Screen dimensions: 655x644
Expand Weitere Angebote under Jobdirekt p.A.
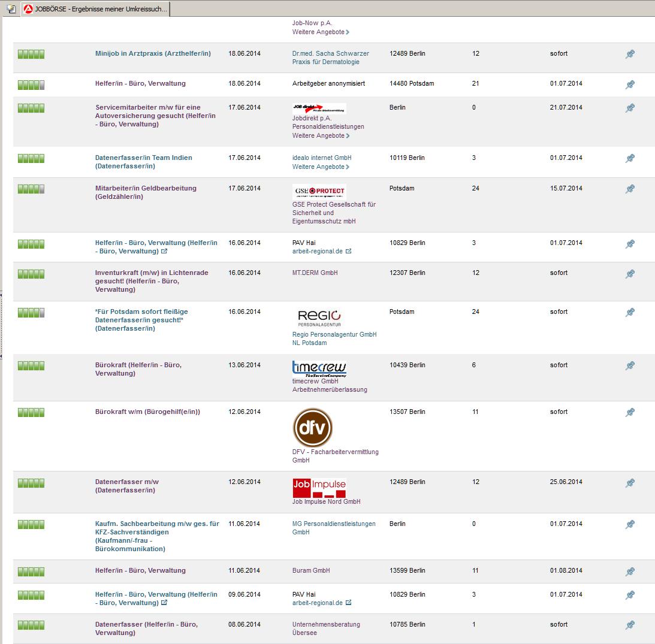coord(321,135)
